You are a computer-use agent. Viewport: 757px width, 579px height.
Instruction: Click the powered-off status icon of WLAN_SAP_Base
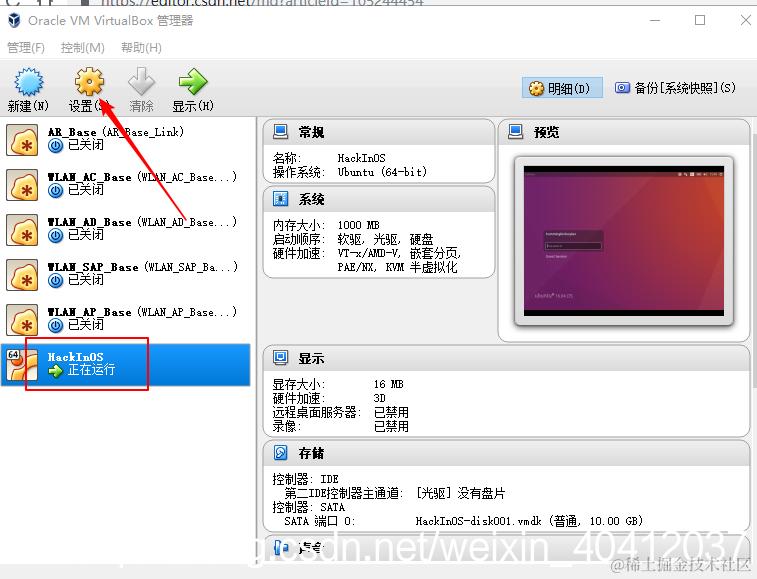click(x=56, y=280)
